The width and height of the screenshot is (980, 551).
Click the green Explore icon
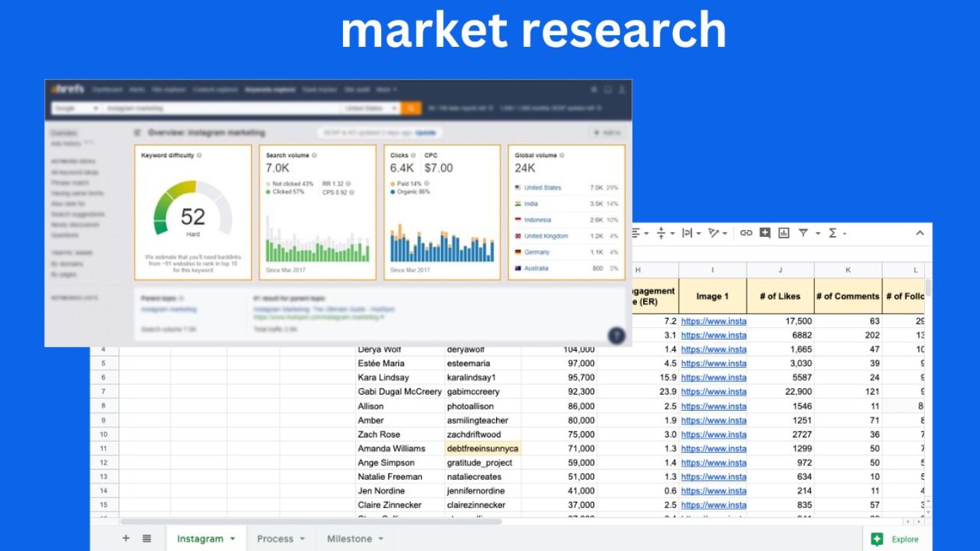point(877,539)
